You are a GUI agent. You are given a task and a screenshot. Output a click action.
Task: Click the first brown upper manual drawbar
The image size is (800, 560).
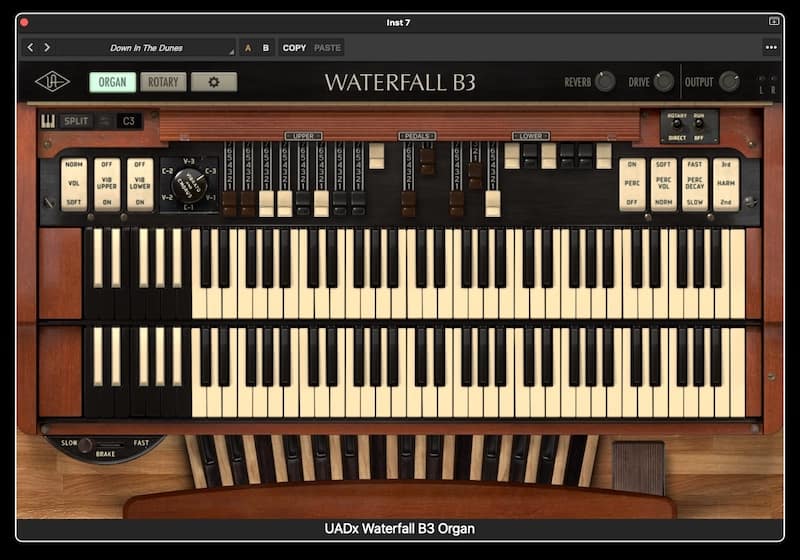(x=230, y=203)
